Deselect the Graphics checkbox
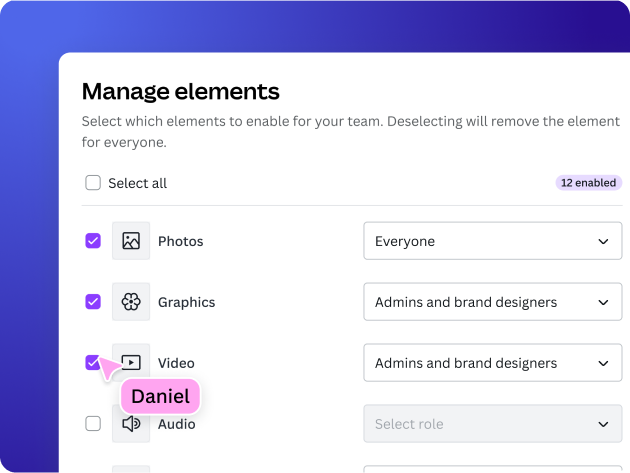 [93, 302]
